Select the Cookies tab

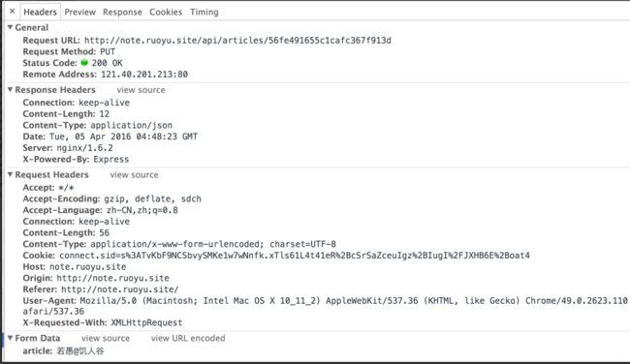point(166,12)
